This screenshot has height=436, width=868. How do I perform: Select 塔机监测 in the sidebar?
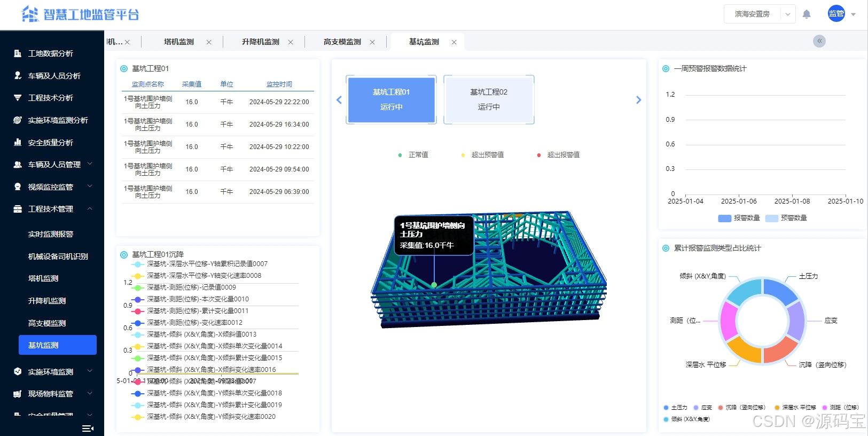43,278
